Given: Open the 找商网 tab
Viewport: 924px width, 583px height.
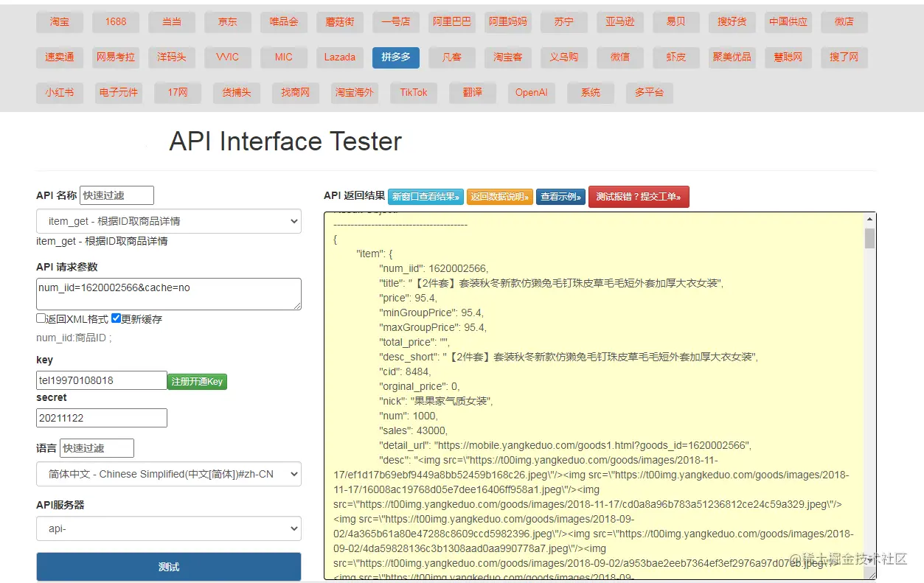Looking at the screenshot, I should coord(296,93).
